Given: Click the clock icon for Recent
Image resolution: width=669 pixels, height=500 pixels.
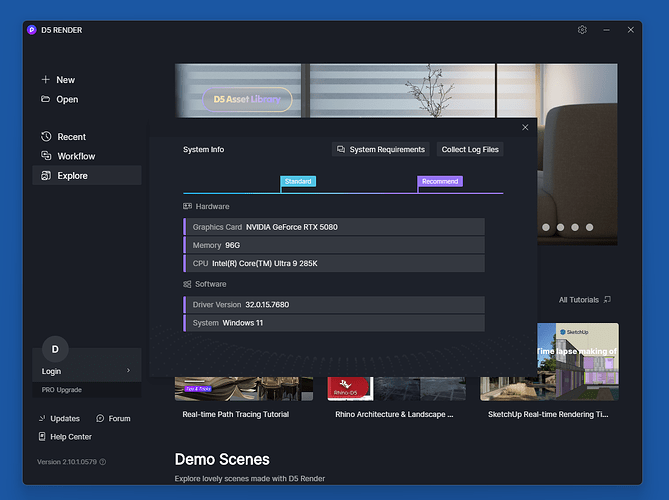Looking at the screenshot, I should pyautogui.click(x=46, y=137).
